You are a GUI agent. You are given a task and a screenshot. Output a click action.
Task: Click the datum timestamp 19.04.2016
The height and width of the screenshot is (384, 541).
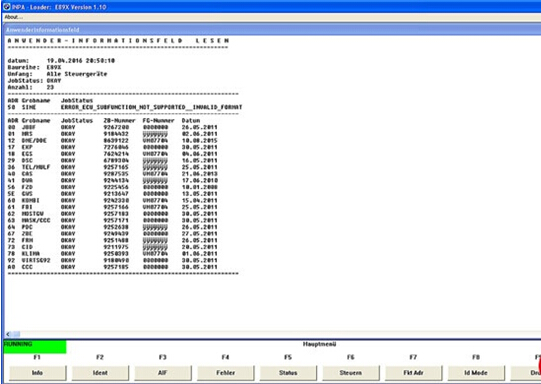click(x=81, y=61)
